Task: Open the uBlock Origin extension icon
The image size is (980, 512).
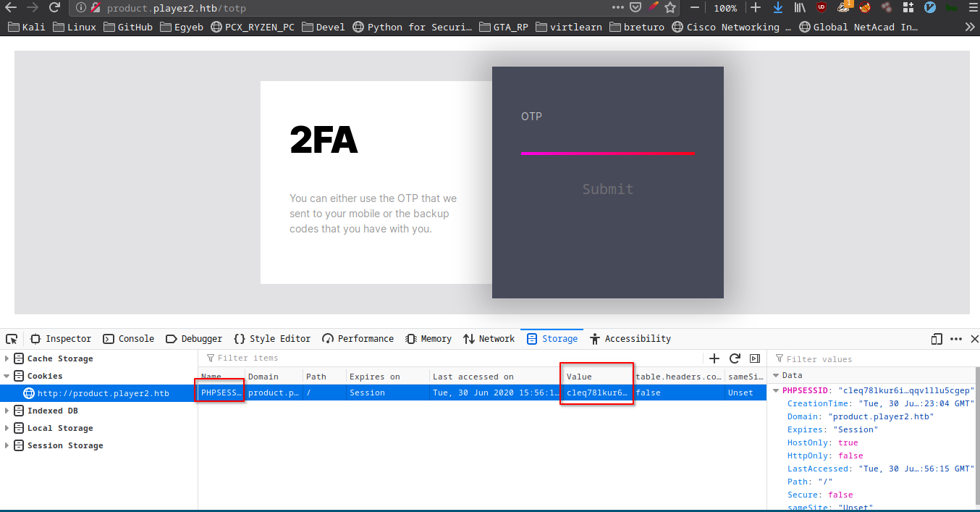Action: coord(821,8)
